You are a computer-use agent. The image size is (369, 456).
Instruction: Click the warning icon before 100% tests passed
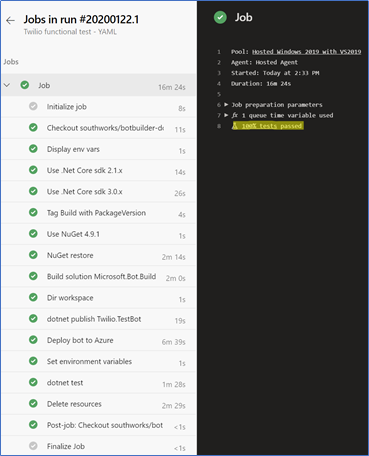235,126
